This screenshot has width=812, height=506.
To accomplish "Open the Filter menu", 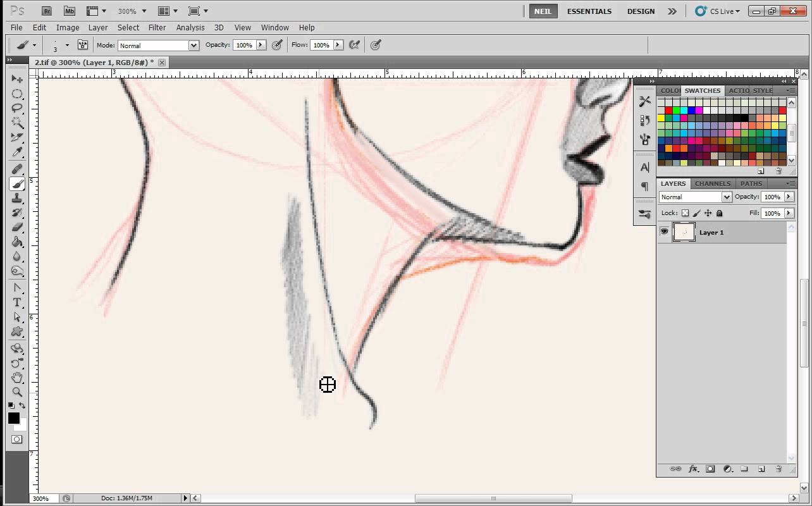I will [157, 27].
